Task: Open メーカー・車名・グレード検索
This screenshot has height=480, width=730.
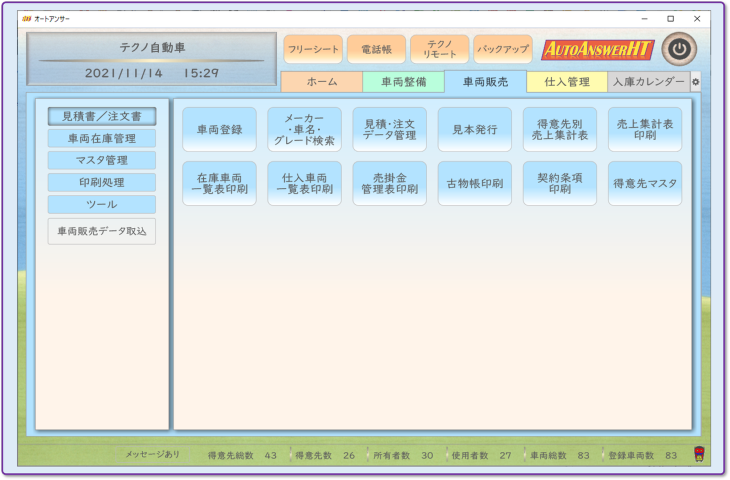Action: coord(304,129)
